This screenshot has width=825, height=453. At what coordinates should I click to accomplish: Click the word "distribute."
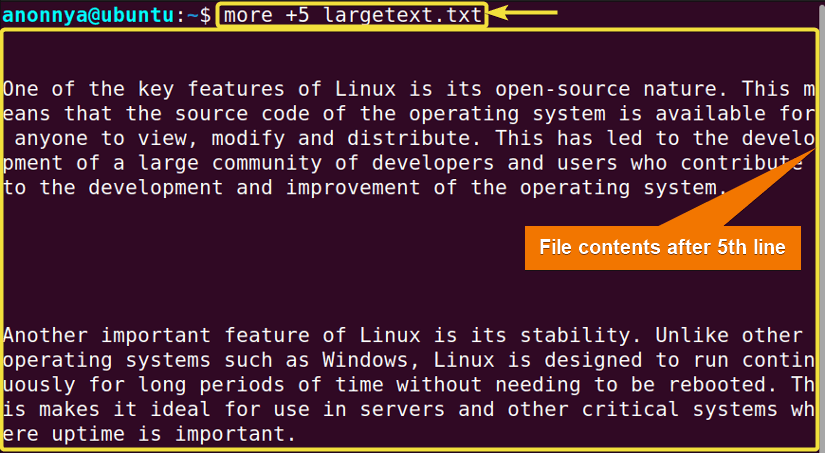pos(415,138)
